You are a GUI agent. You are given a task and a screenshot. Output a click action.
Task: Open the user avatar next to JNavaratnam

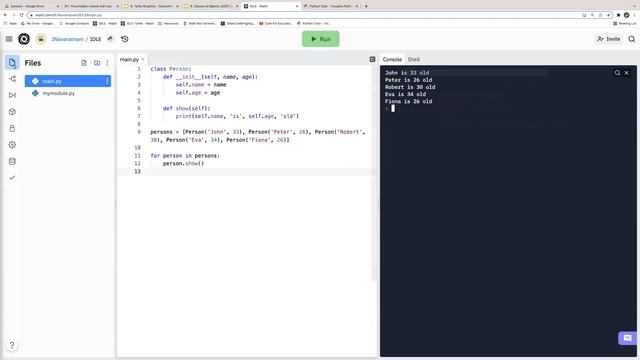point(41,39)
